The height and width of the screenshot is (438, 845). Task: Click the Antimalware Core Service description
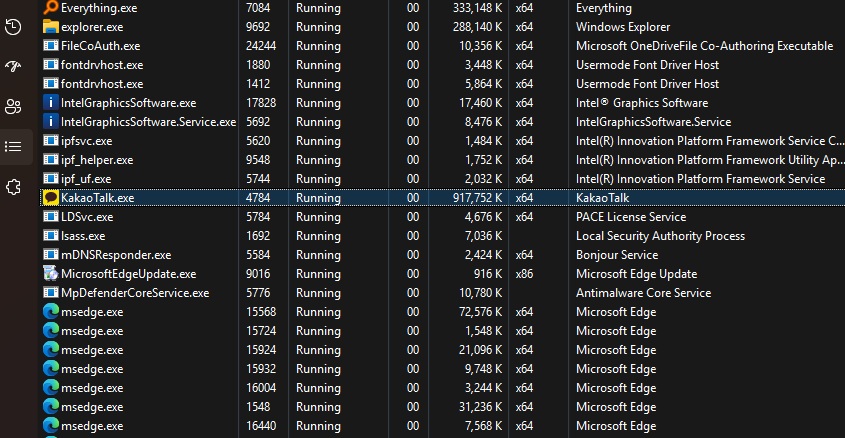coord(643,293)
